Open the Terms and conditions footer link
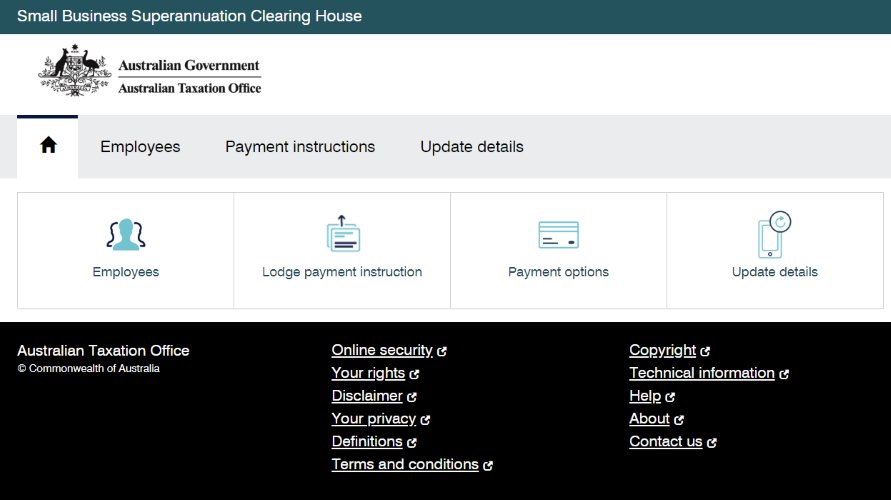 click(405, 464)
